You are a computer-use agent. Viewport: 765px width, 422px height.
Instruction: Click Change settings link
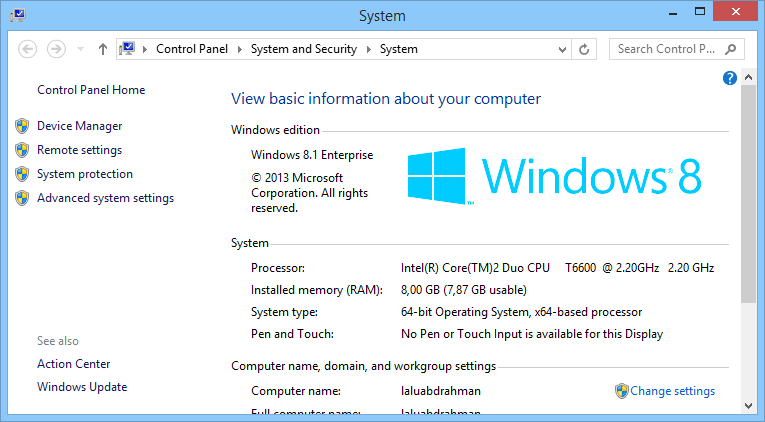[672, 391]
